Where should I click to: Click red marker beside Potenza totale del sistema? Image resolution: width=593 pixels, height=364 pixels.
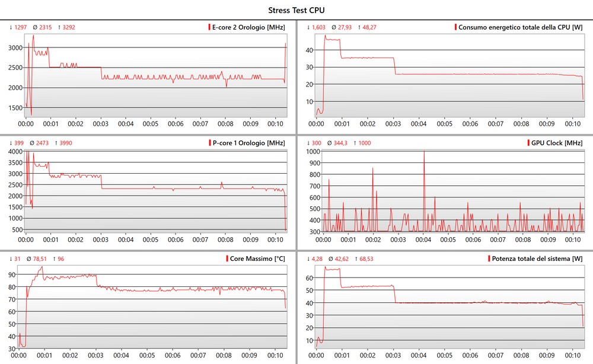(x=488, y=258)
